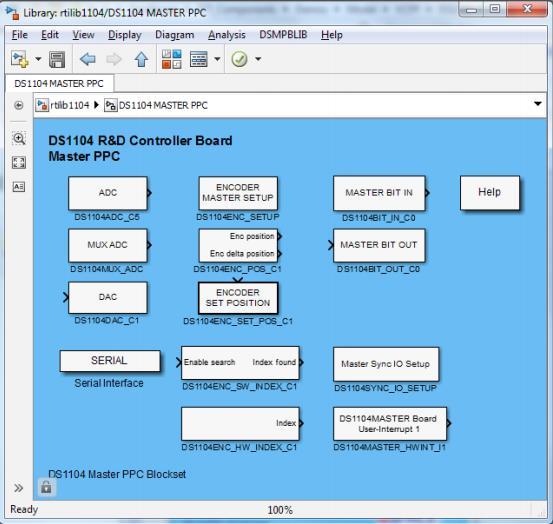Click the DS1104MASTER_HWINT_I1 label

(x=389, y=447)
